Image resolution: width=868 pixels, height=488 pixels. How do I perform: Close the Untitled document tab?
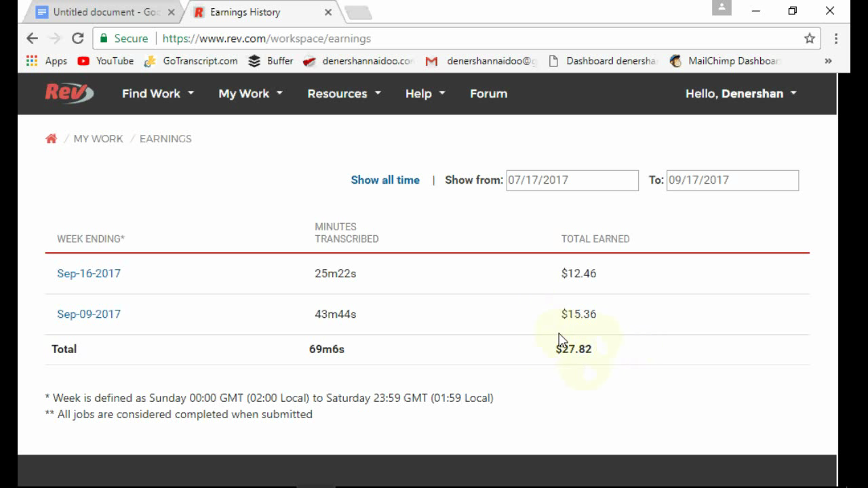click(x=171, y=12)
